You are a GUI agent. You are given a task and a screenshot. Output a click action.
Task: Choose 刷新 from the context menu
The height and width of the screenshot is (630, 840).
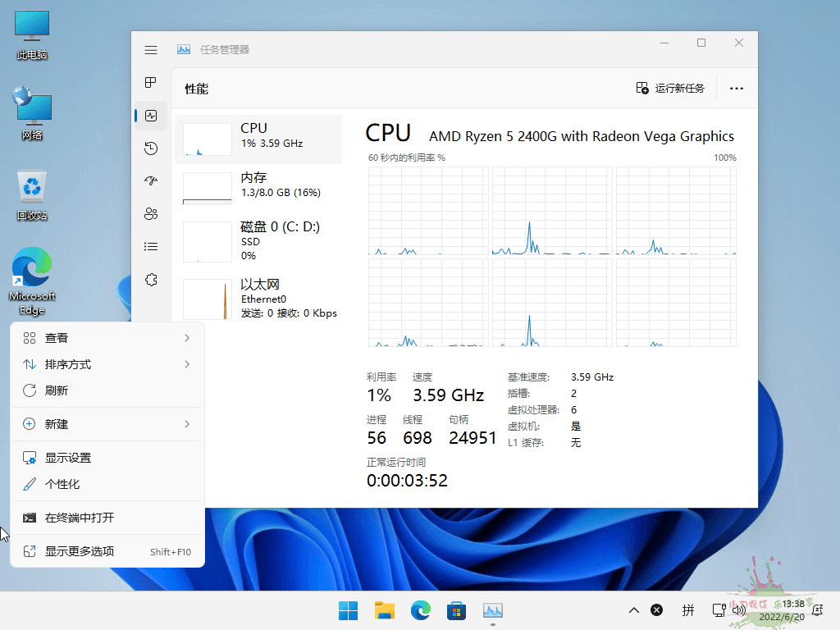[107, 390]
